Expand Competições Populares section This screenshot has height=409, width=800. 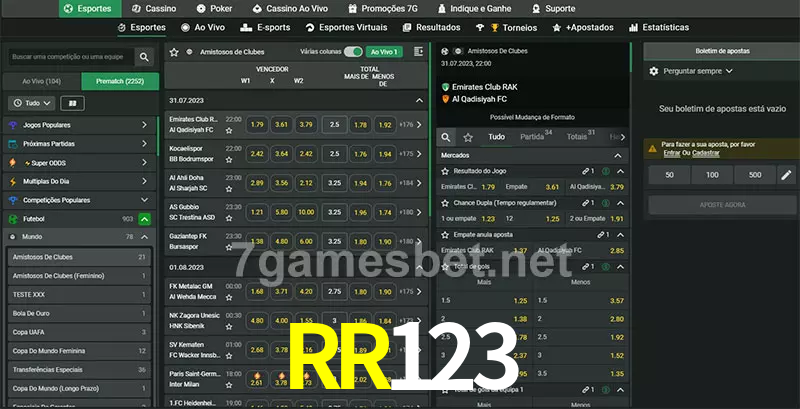click(144, 200)
